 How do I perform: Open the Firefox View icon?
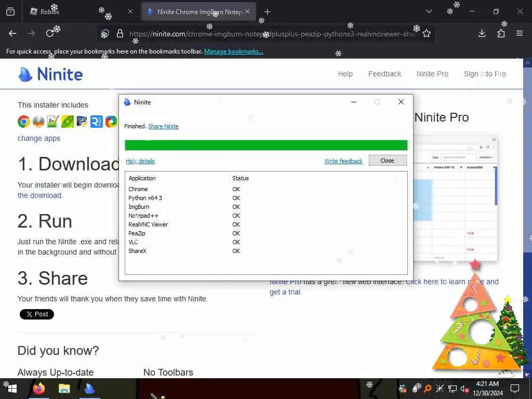10,11
